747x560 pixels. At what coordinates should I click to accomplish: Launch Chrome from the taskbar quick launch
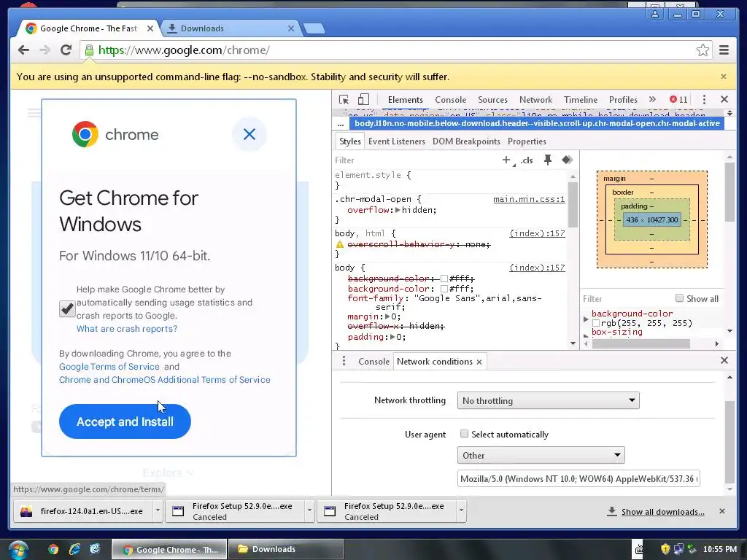tap(53, 549)
